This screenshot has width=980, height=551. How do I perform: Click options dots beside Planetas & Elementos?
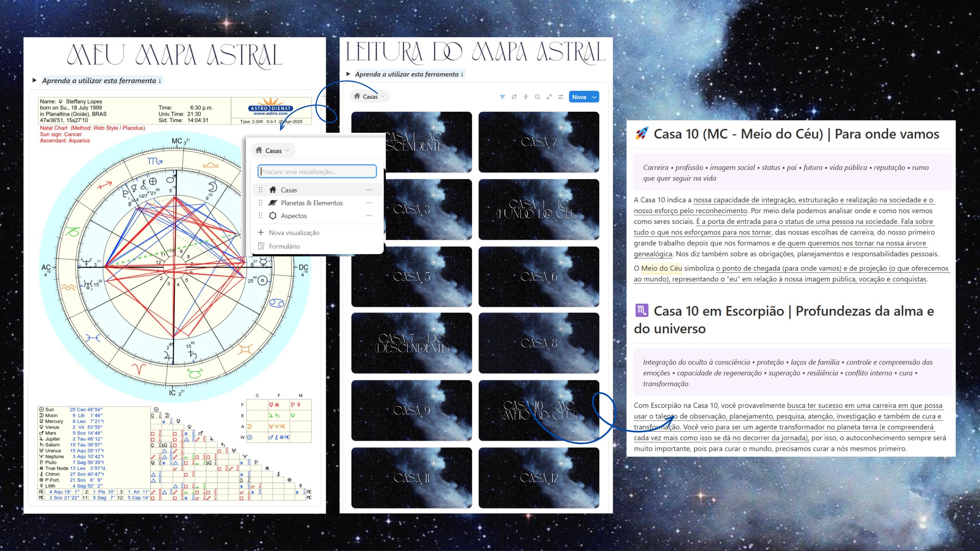369,203
